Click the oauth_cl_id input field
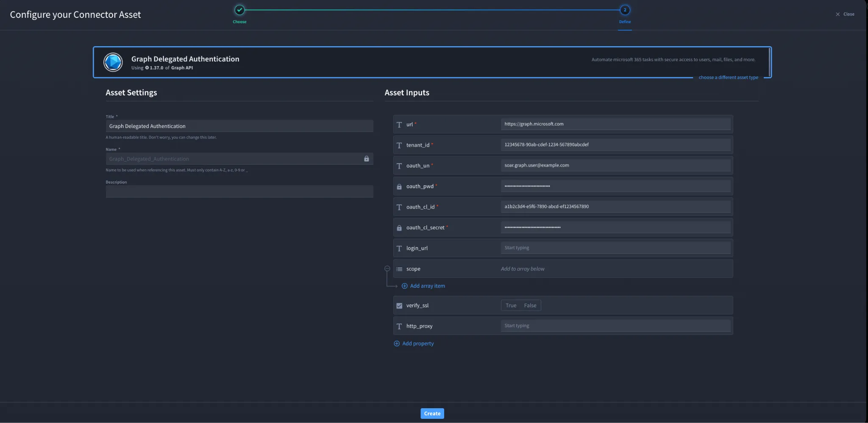 click(x=615, y=207)
